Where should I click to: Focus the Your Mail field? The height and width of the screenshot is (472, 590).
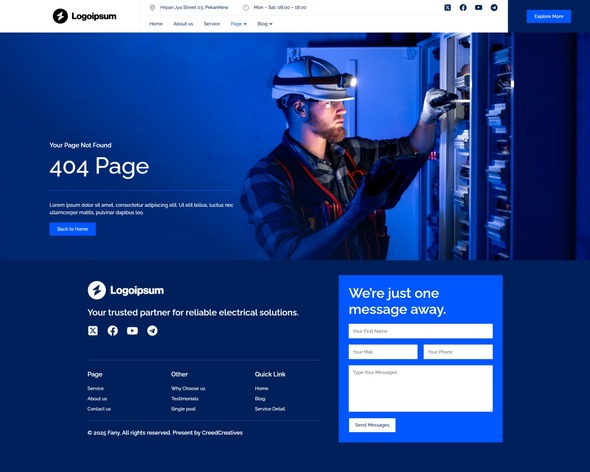[383, 352]
